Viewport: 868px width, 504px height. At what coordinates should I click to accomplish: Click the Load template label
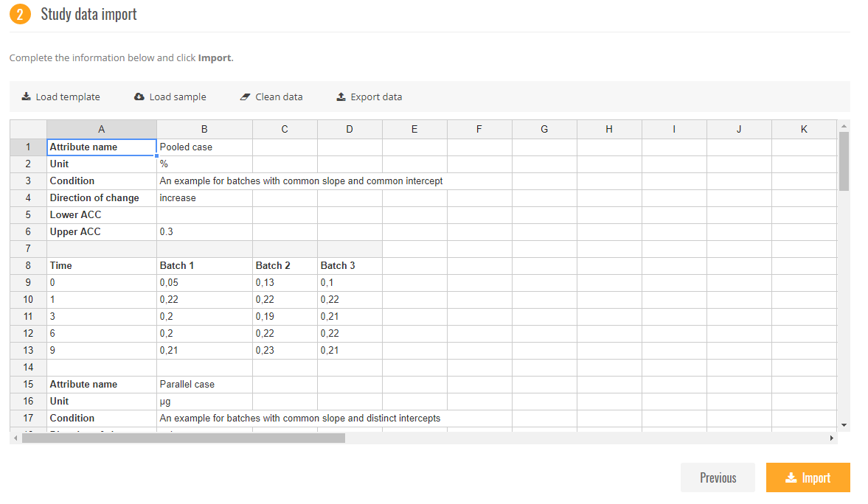click(68, 97)
